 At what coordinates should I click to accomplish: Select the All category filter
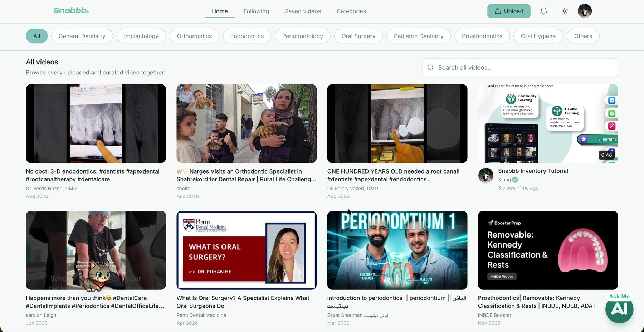click(36, 36)
